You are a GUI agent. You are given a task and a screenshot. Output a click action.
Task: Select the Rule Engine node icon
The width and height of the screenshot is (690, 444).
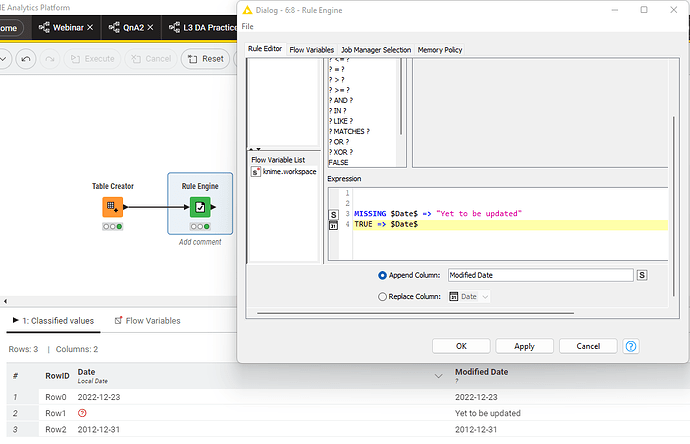200,207
